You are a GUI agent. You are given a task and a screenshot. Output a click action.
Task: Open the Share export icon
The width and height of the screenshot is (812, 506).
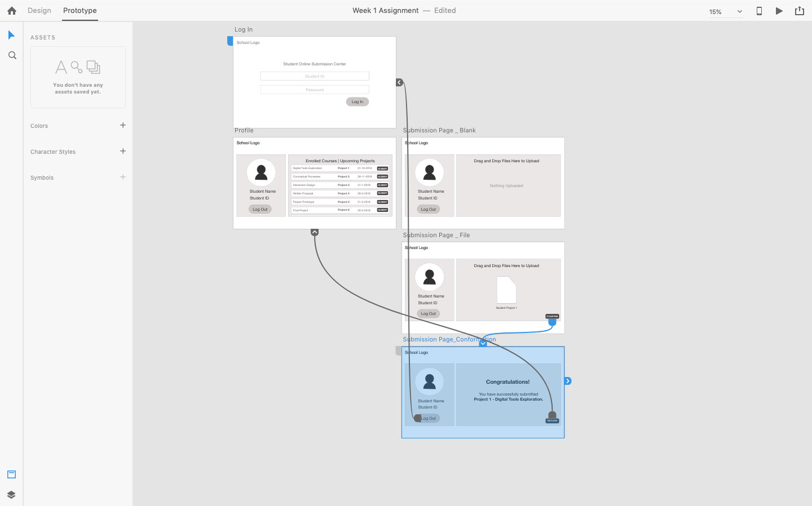pos(799,11)
